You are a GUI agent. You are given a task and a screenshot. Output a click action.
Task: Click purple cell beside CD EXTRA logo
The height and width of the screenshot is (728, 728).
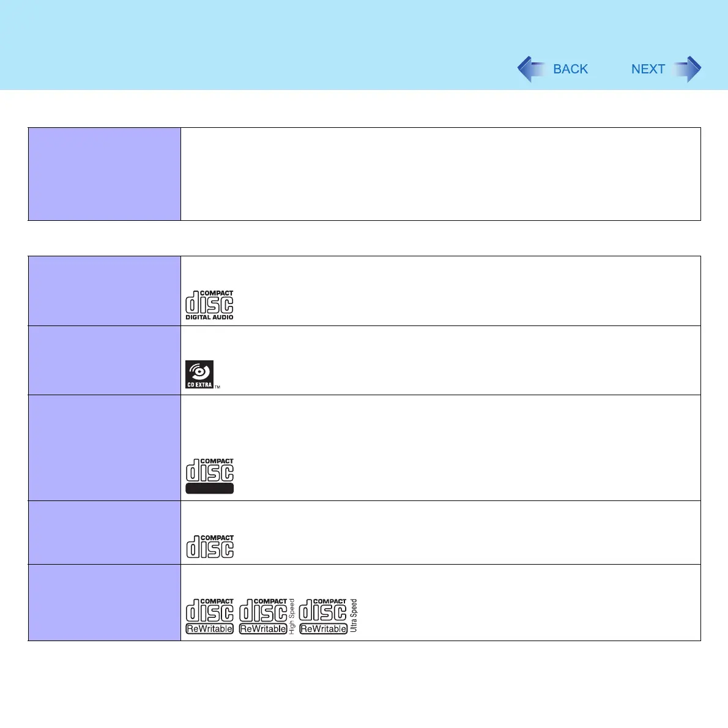pyautogui.click(x=105, y=360)
